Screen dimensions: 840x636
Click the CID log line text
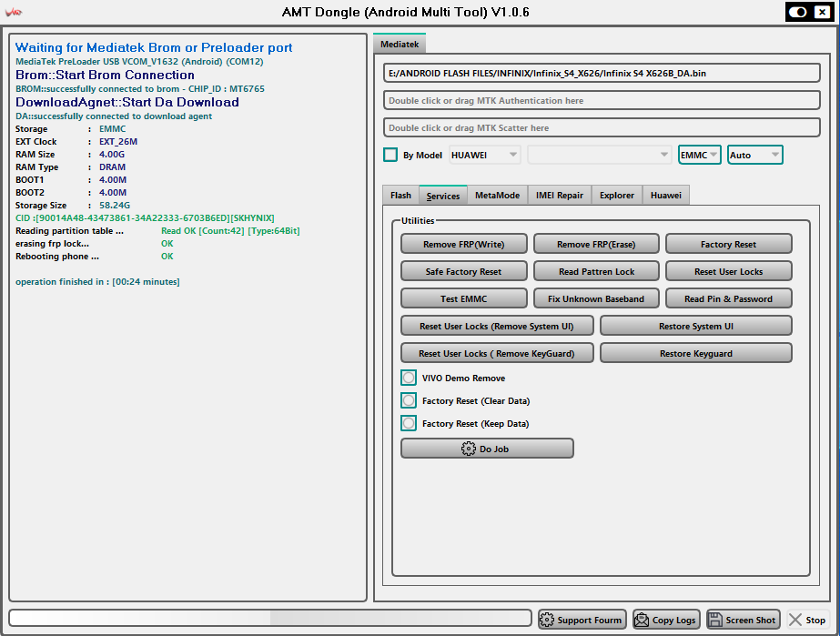pos(145,218)
